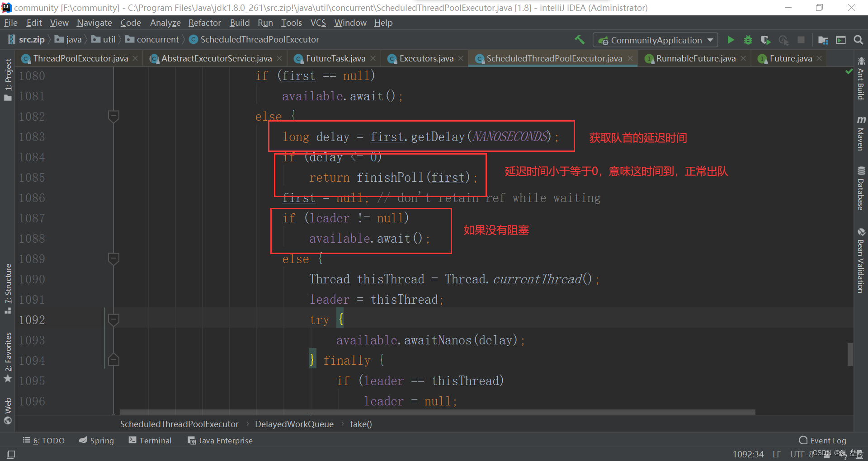Click the tool window quick-access icon
This screenshot has height=461, width=868.
[11, 454]
